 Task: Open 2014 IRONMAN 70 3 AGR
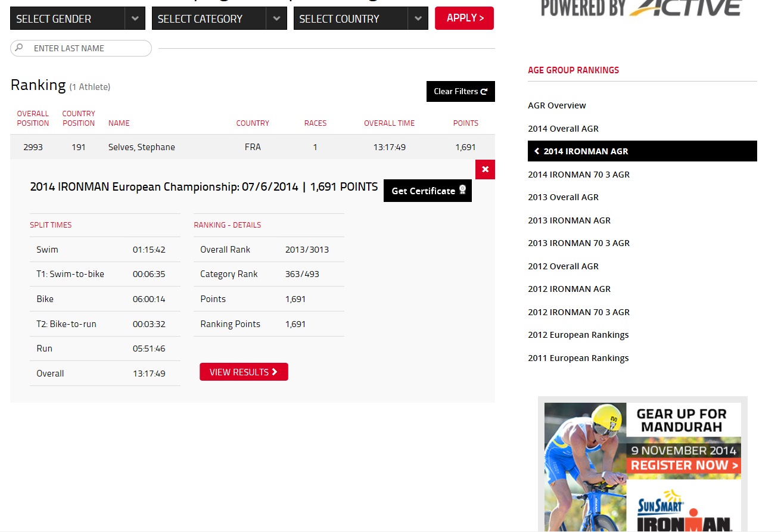pos(578,175)
